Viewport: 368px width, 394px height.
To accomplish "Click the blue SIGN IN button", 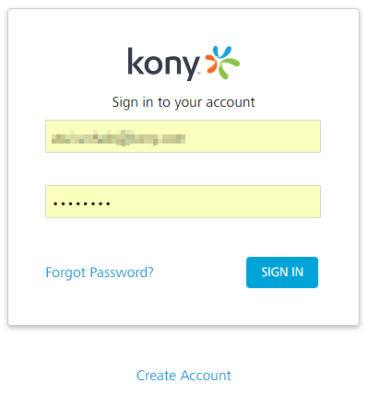I will [x=282, y=272].
